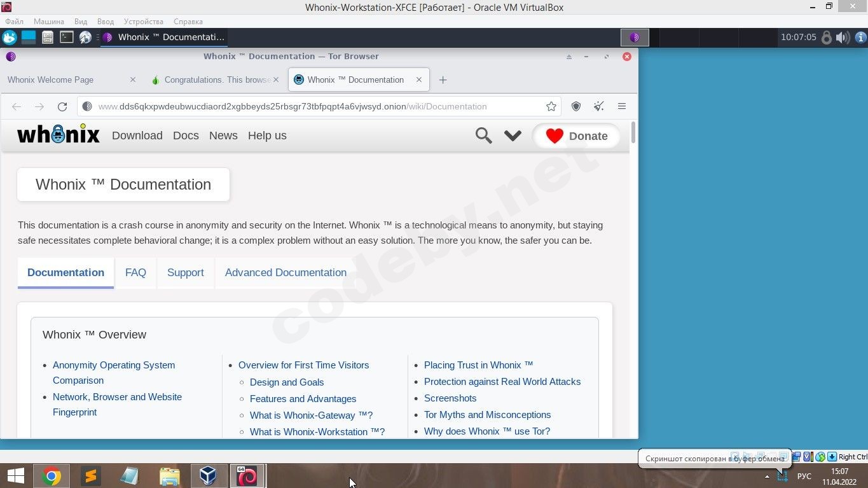Image resolution: width=868 pixels, height=488 pixels.
Task: Open the XFCE Whisker applications menu
Action: [x=9, y=38]
